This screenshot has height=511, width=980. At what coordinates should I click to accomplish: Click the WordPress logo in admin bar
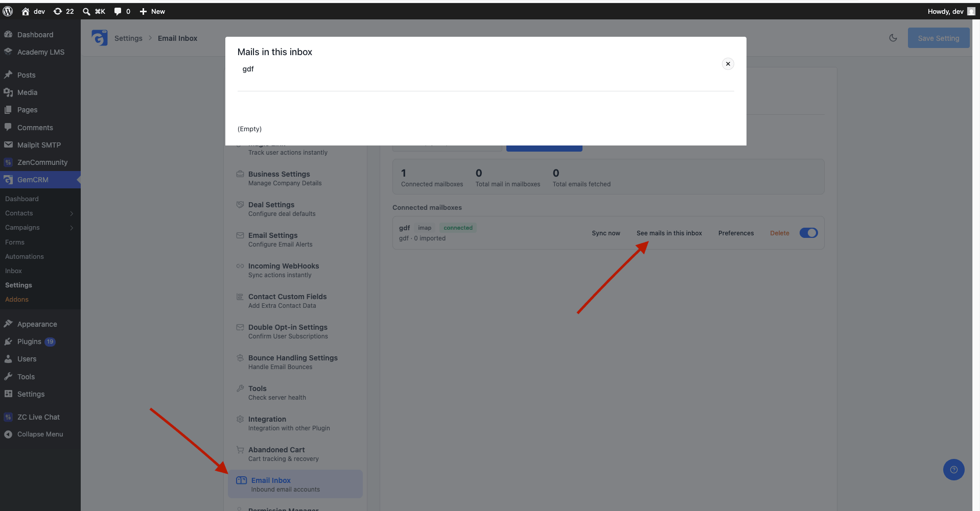click(x=8, y=11)
